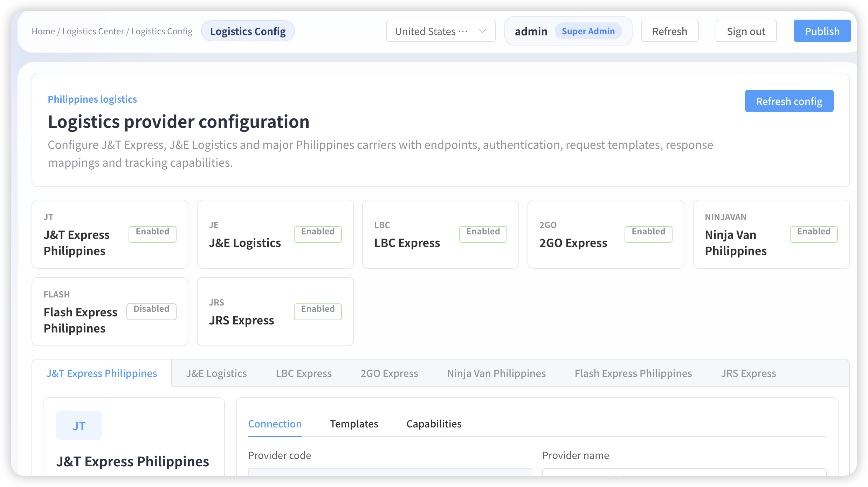Click the J&T Express Philippines detail panel title
Image resolution: width=868 pixels, height=487 pixels.
(132, 461)
